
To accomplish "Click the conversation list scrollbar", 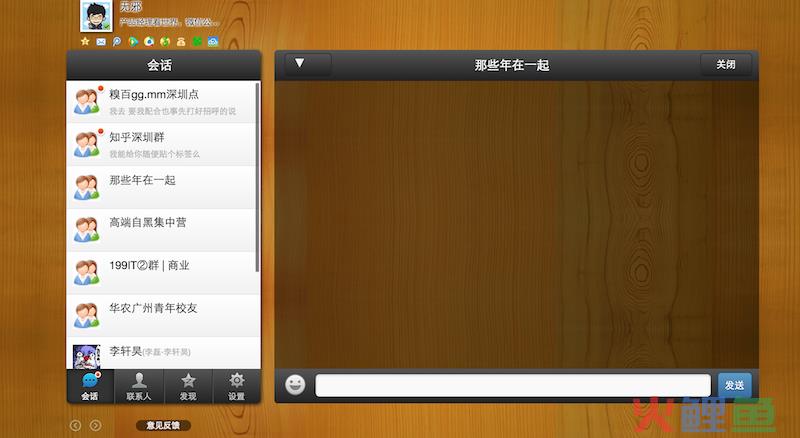I will [x=257, y=177].
